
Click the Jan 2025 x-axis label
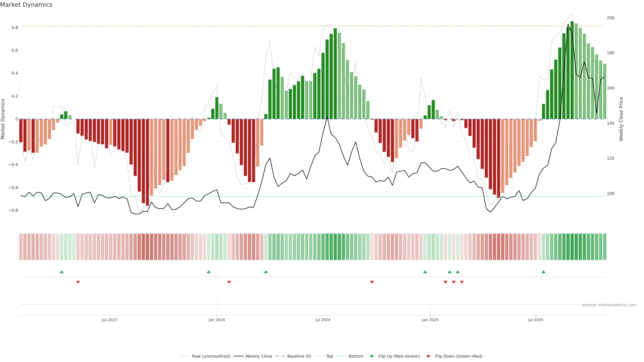coord(430,320)
